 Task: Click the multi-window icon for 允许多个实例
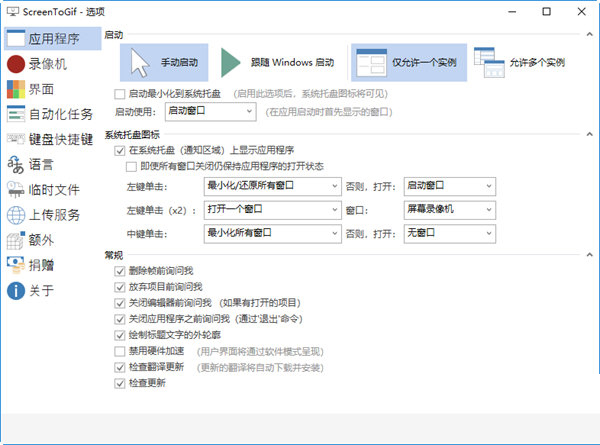489,62
